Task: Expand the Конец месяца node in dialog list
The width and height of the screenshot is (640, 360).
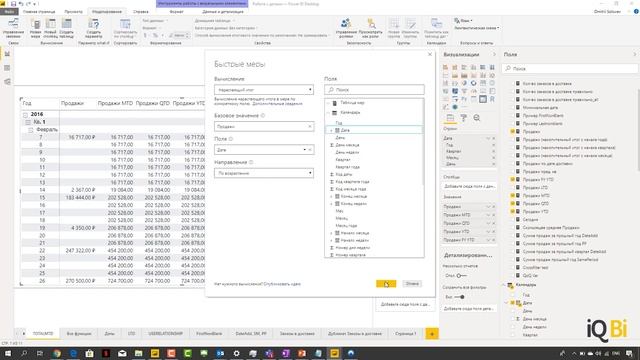Action: [x=331, y=196]
